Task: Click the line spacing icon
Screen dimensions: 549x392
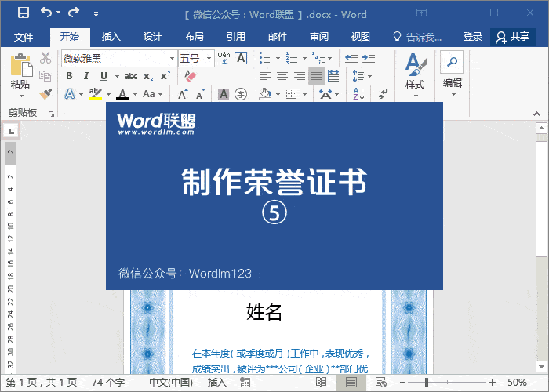Action: [x=358, y=76]
